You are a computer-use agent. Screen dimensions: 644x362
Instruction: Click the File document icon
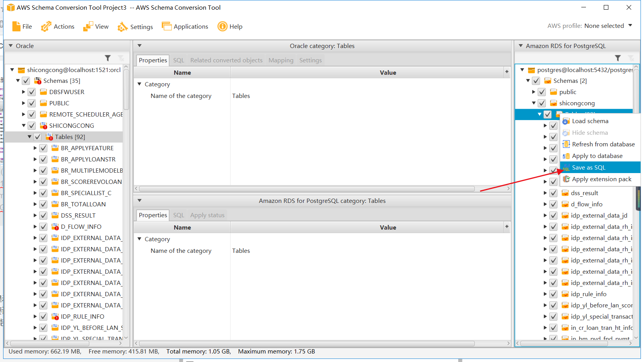tap(16, 26)
